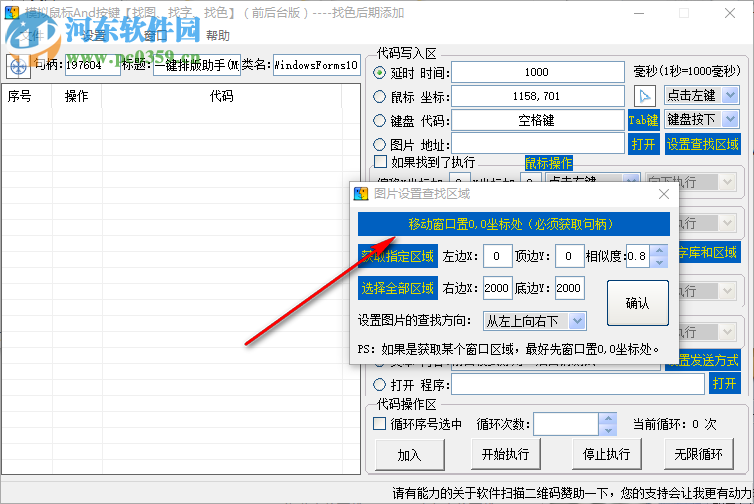Click the 移动窗口置0,0坐标处 button

[514, 224]
